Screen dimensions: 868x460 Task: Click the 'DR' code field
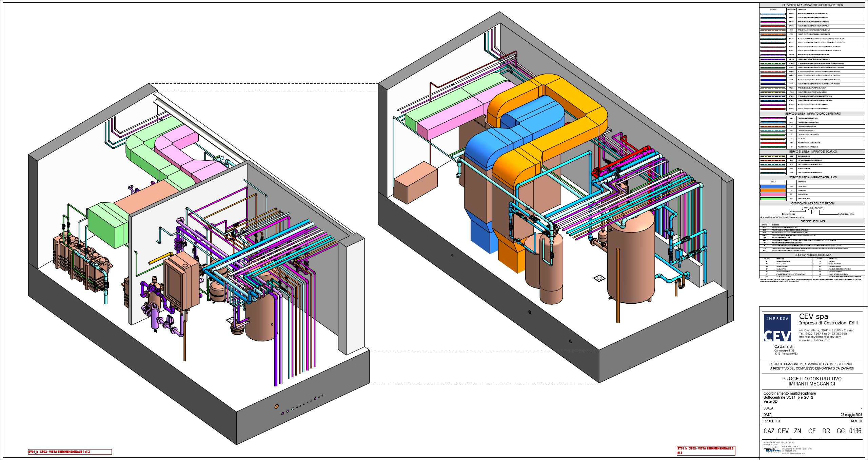[x=826, y=431]
